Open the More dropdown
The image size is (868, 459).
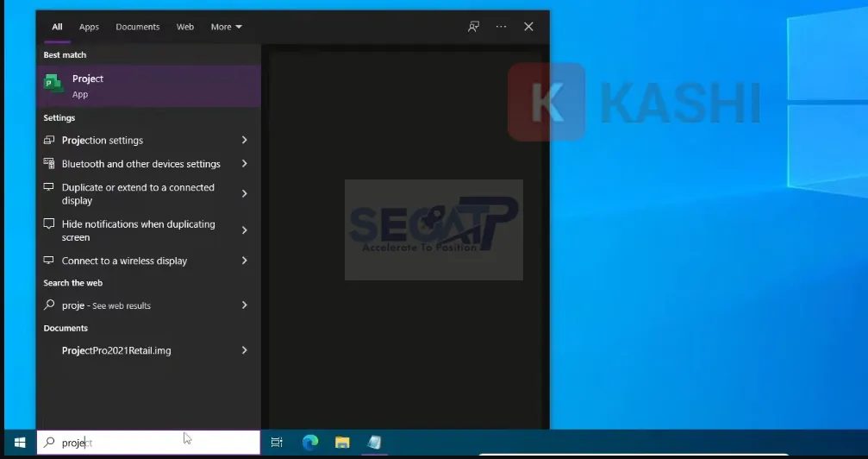[x=226, y=27]
